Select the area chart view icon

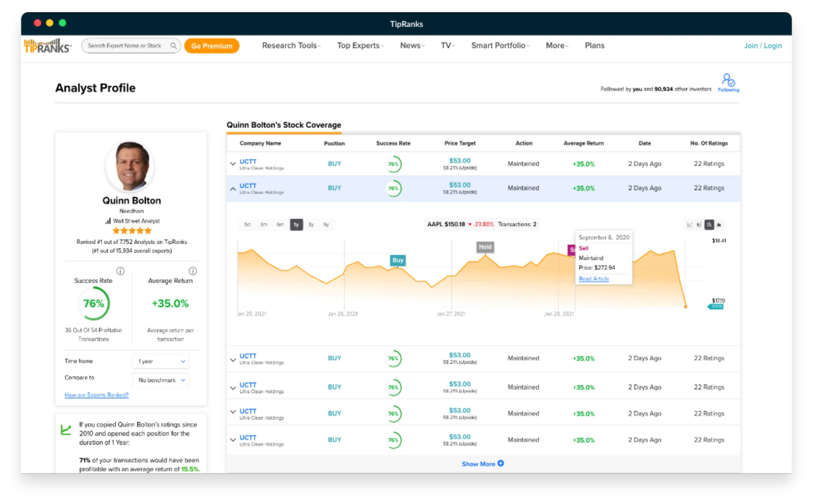tap(719, 224)
